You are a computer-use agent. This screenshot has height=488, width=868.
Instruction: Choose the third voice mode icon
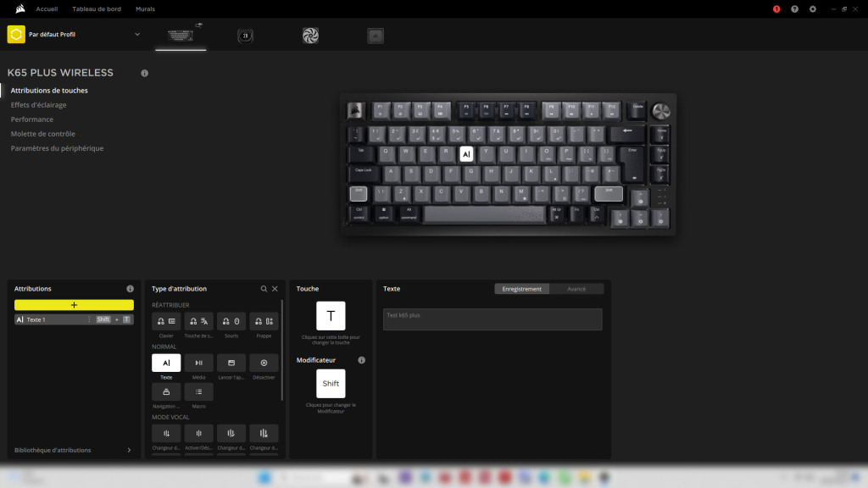click(231, 433)
